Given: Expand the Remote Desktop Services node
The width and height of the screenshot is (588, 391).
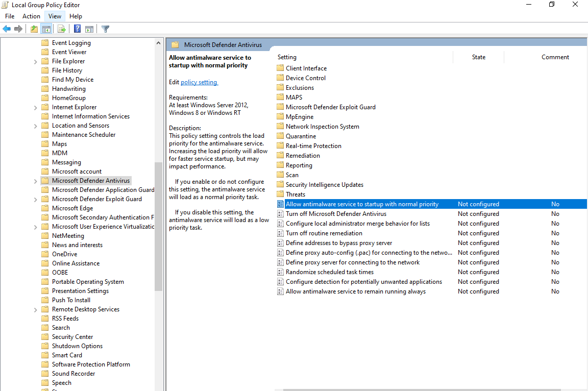Looking at the screenshot, I should pyautogui.click(x=35, y=309).
